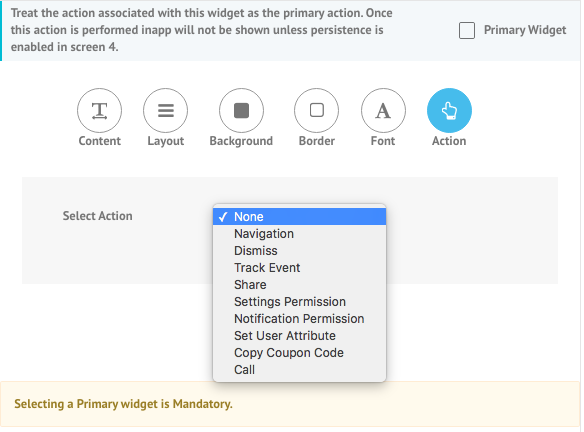Choose the Track Event option
Viewport: 584px width, 432px height.
pos(299,268)
